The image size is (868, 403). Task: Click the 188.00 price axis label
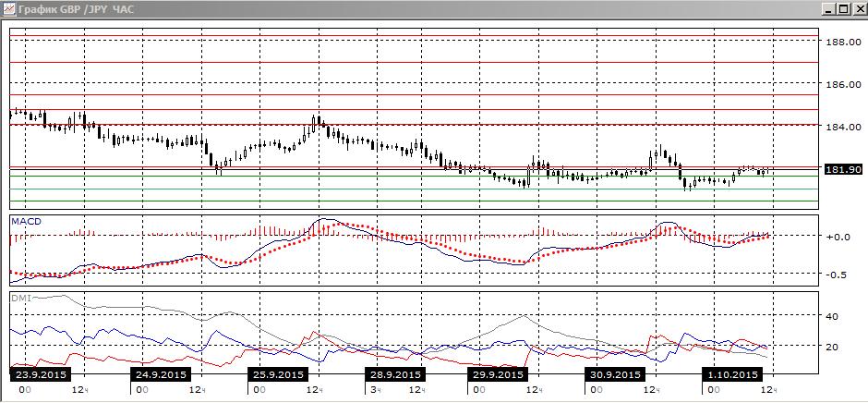pyautogui.click(x=842, y=42)
